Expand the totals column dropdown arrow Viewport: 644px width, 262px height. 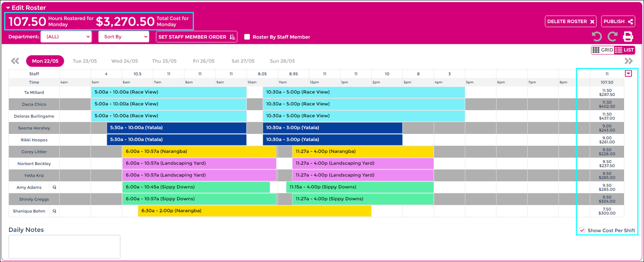tap(629, 74)
